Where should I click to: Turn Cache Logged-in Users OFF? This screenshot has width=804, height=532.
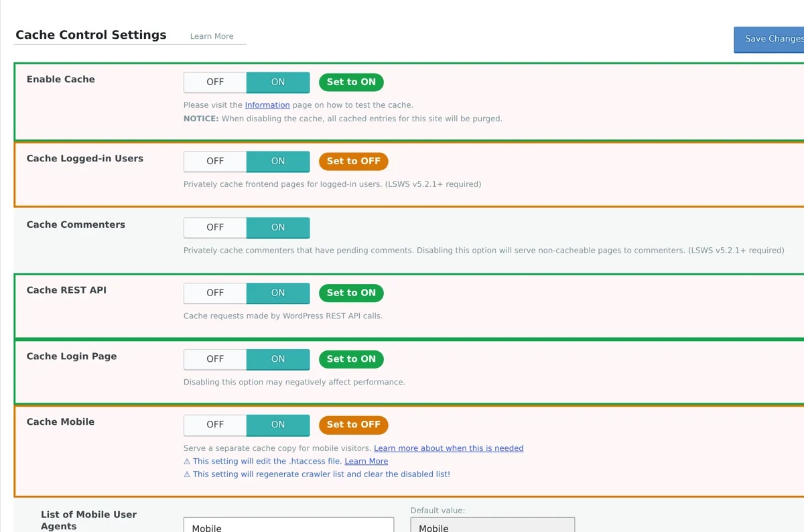(215, 161)
